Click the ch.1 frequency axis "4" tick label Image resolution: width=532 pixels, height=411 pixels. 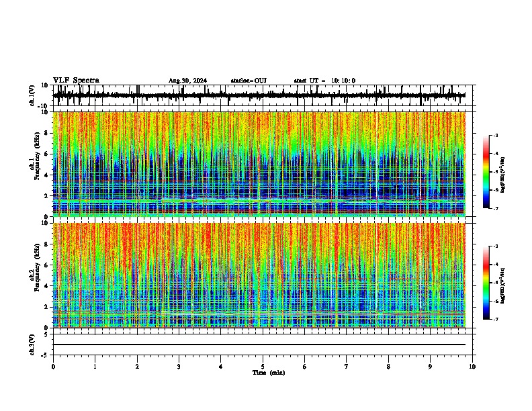pyautogui.click(x=47, y=175)
